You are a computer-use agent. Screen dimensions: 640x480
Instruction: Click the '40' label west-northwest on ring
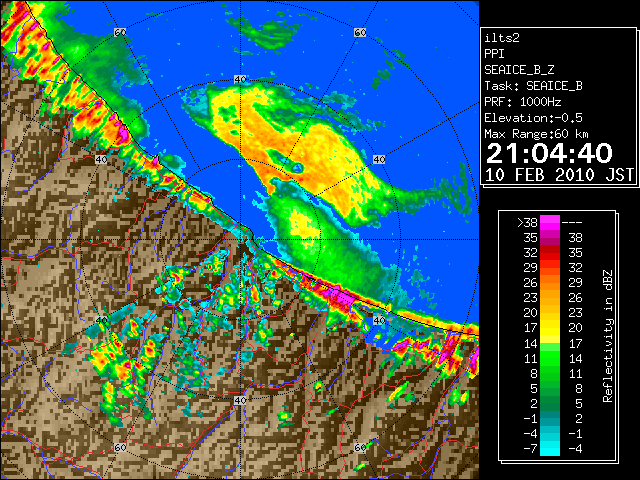pyautogui.click(x=101, y=160)
